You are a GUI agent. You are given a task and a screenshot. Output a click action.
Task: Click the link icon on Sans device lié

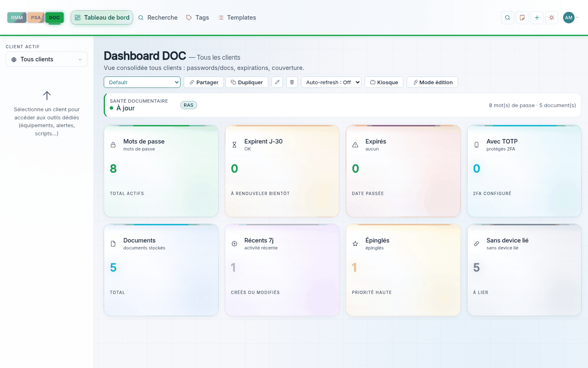[x=477, y=244]
